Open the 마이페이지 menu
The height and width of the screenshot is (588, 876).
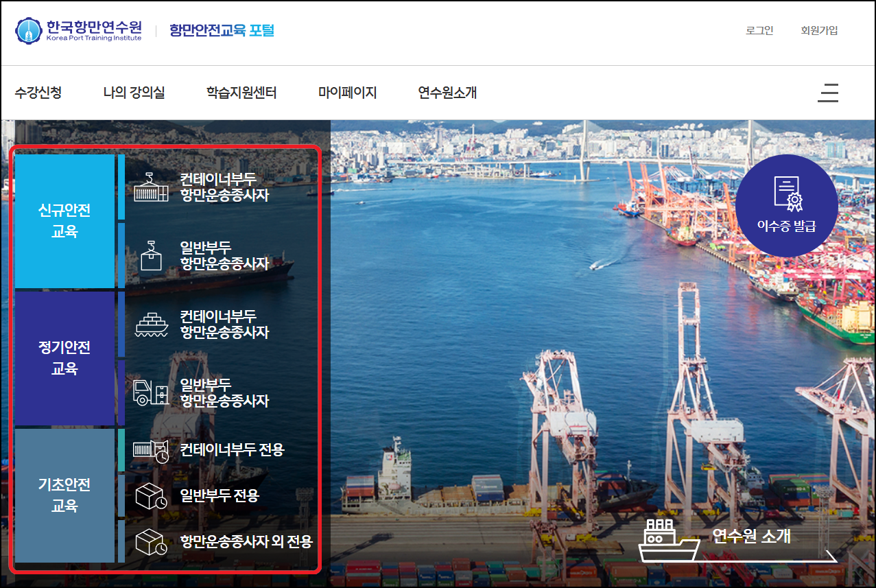(347, 93)
